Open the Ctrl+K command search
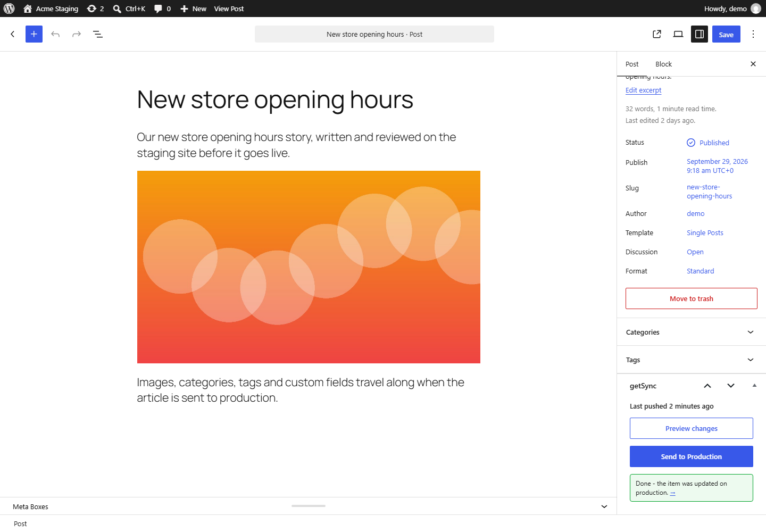766x532 pixels. tap(129, 9)
